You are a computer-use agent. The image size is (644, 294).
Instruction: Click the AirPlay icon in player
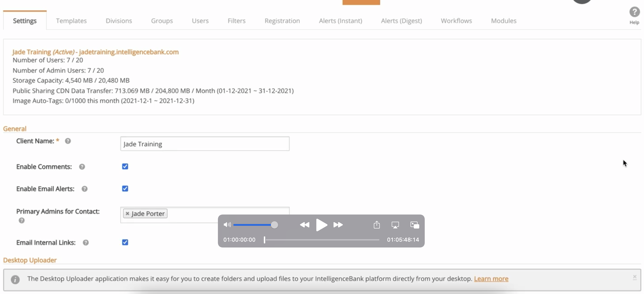click(395, 225)
